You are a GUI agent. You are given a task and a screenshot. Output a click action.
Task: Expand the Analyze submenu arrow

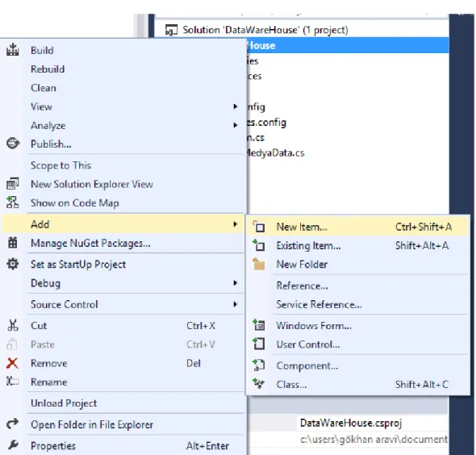235,125
